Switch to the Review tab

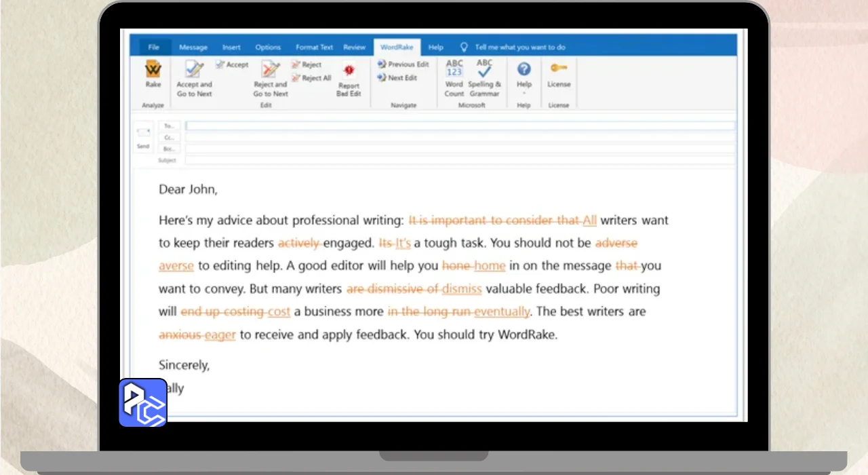click(x=355, y=47)
